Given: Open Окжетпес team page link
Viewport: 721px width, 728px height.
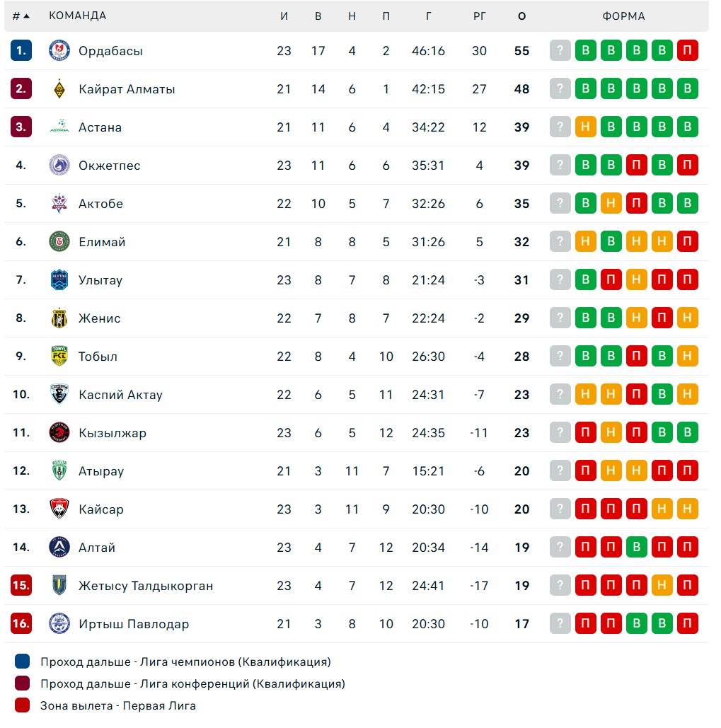Looking at the screenshot, I should [110, 166].
